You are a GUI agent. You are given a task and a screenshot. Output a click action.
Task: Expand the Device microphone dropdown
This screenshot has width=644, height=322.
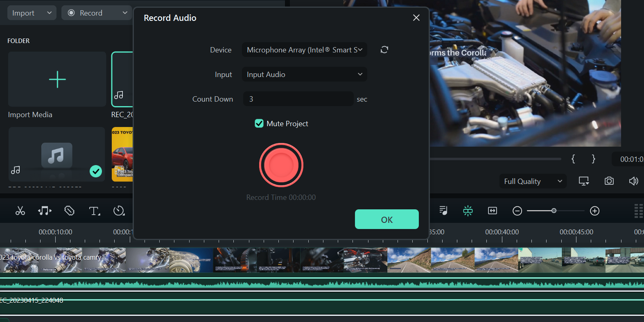[304, 50]
